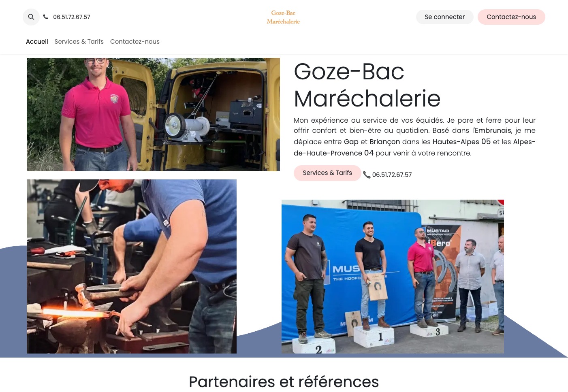568x392 pixels.
Task: Click the Goze-Bac Maréchalerie logo
Action: [x=283, y=17]
